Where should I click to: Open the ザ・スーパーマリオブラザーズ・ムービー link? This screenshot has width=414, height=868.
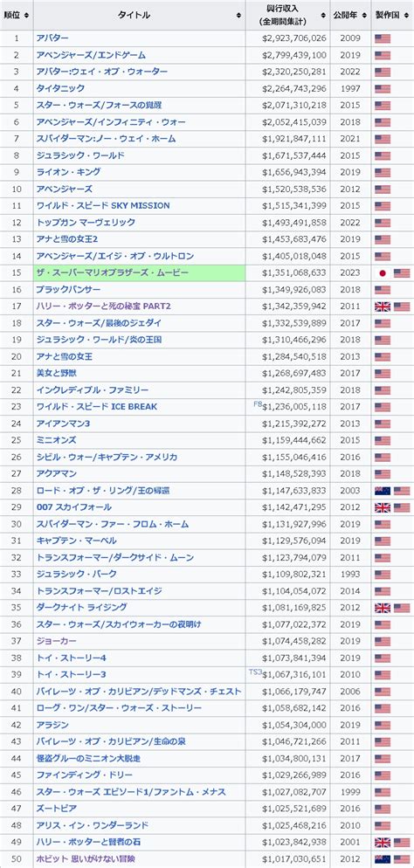(x=113, y=273)
